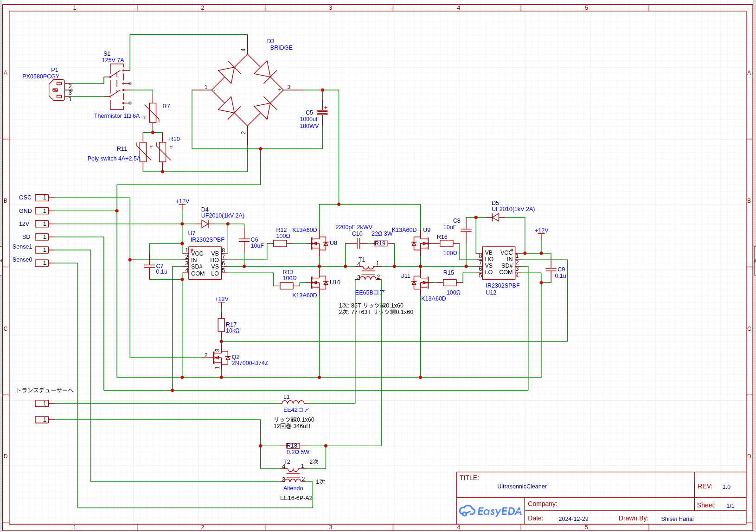
Task: Select the R7 thermistor symbol
Action: pyautogui.click(x=153, y=113)
